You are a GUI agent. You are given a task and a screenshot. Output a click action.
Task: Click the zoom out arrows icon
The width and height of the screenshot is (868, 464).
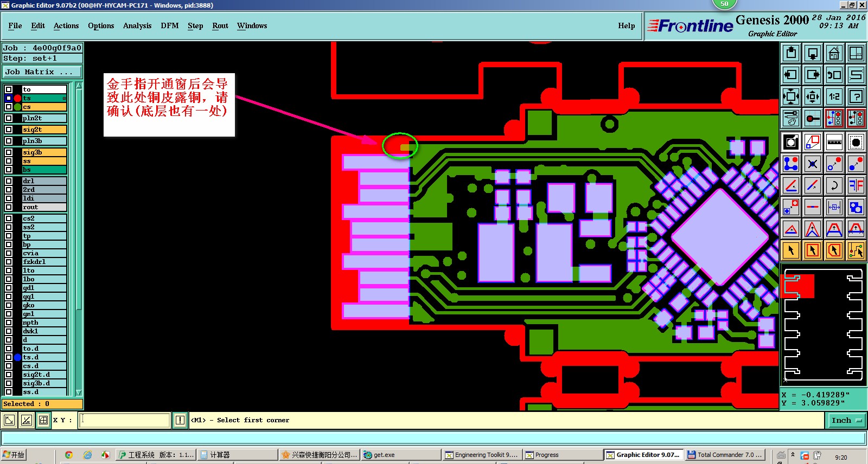coord(813,96)
